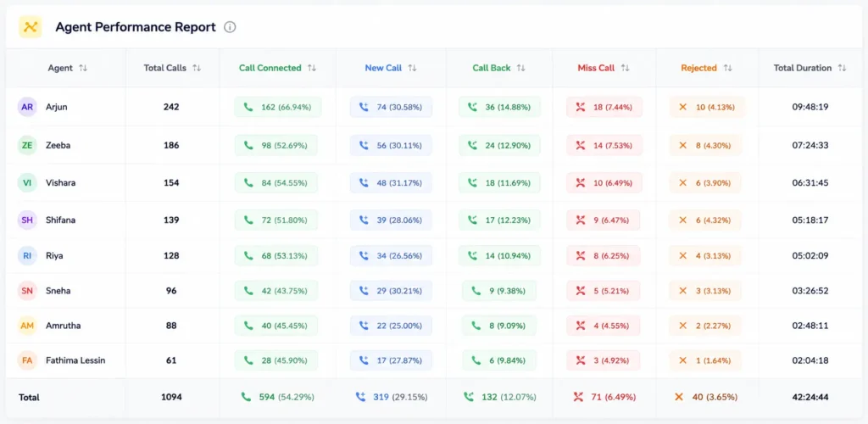Sort by Miss Call column arrows

click(625, 68)
